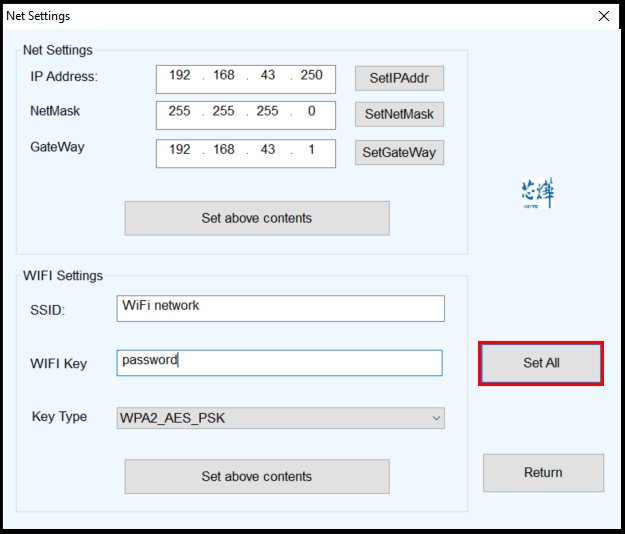
Task: Click the company logo icon
Action: pyautogui.click(x=536, y=194)
